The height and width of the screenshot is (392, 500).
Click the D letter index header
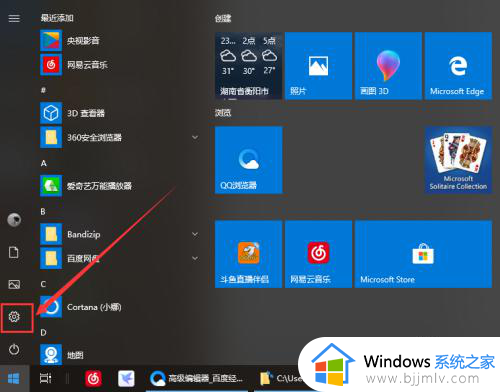[43, 332]
